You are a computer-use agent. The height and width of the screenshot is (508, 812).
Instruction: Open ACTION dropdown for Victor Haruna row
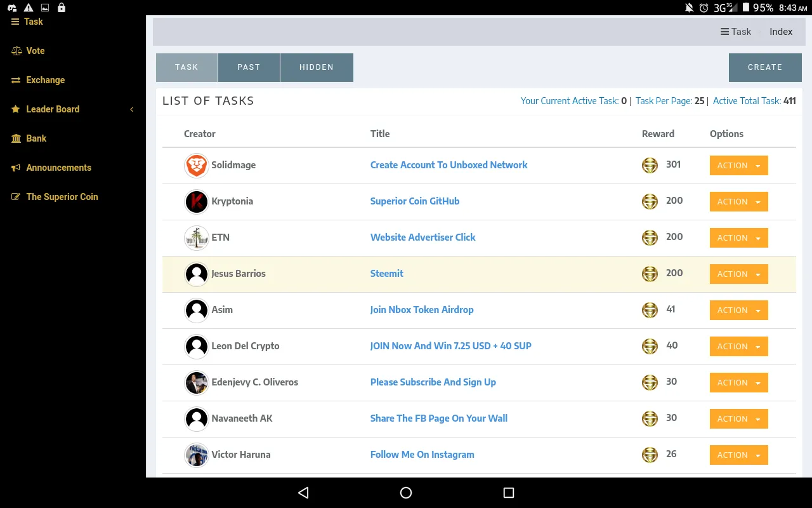pyautogui.click(x=739, y=455)
